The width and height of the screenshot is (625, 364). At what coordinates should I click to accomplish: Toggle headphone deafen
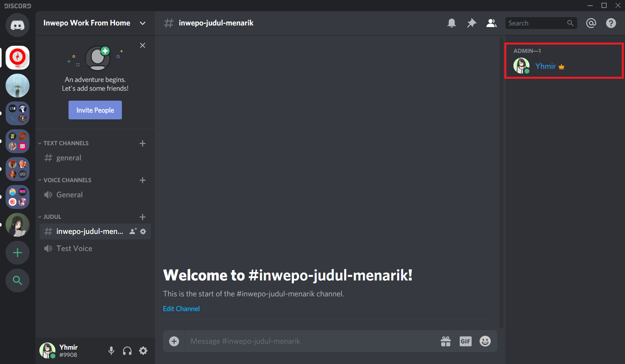tap(127, 350)
